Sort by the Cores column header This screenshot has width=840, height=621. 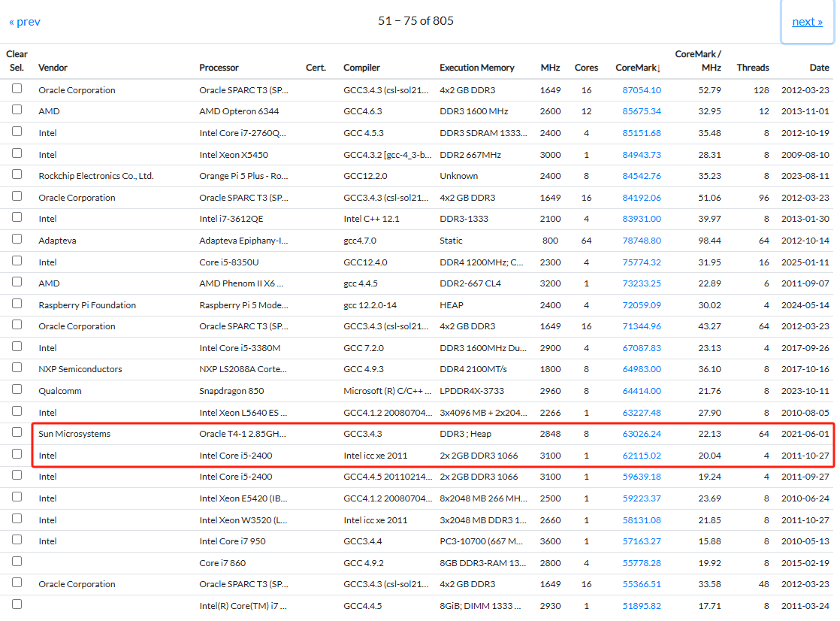tap(586, 68)
